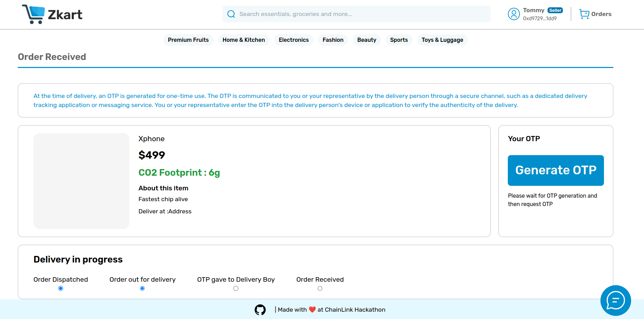Click the Xphone product title

click(x=152, y=139)
